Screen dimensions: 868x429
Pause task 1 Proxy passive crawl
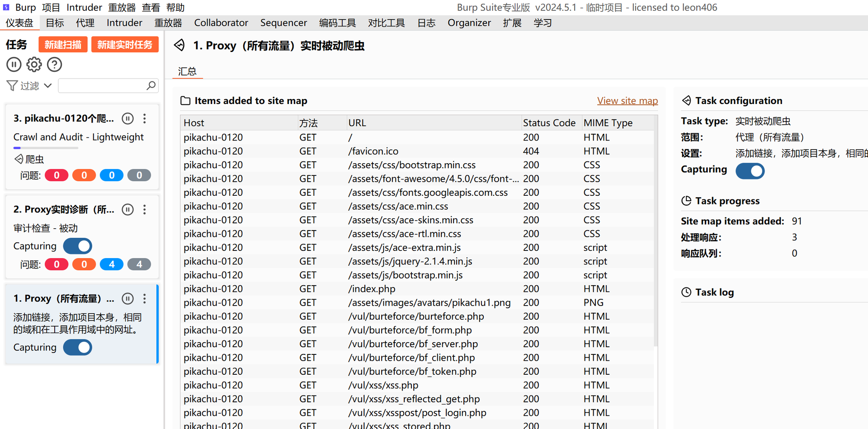click(x=128, y=298)
